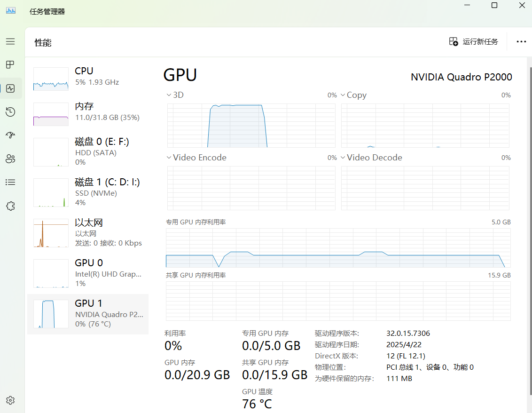Select the GPU 0 Intel UHD entry
Image resolution: width=532 pixels, height=413 pixels.
tap(88, 273)
